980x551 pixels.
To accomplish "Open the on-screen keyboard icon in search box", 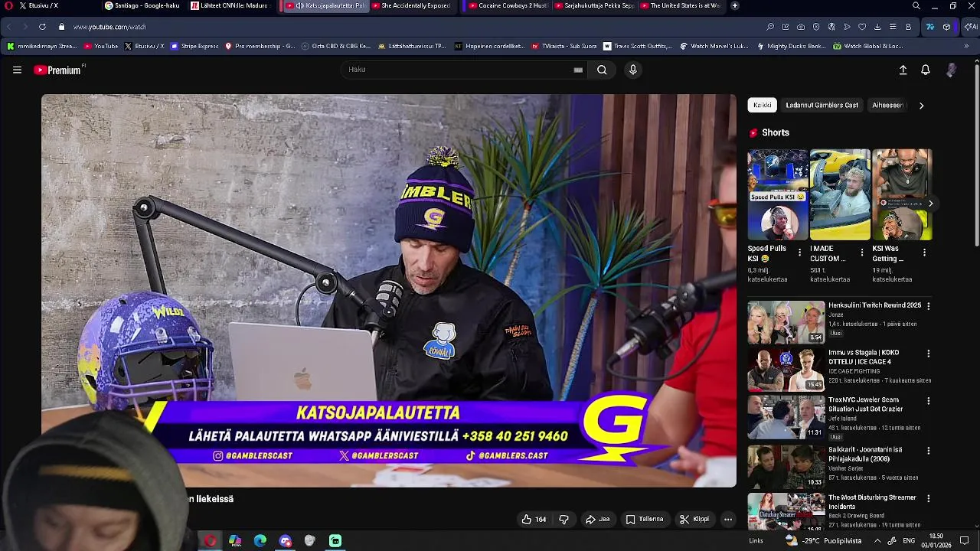I will point(578,70).
